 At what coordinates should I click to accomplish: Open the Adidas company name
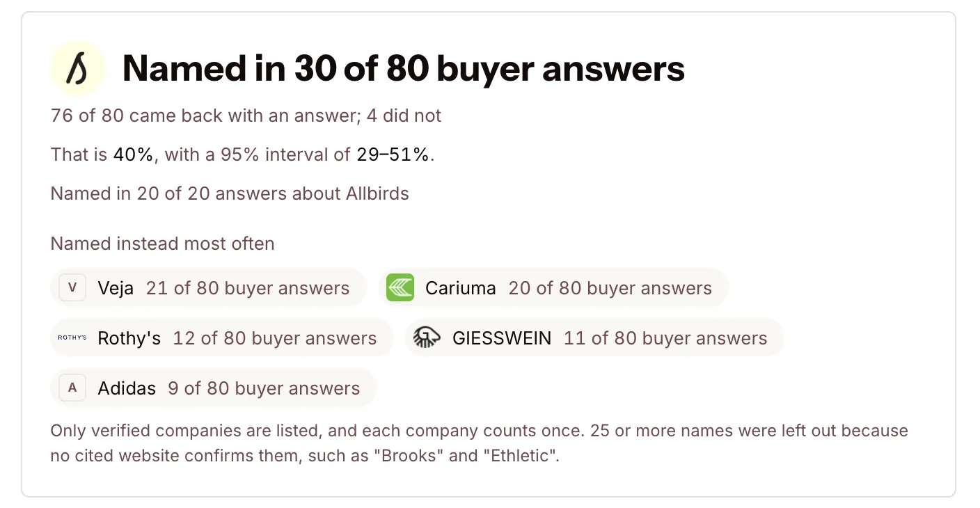pos(127,388)
